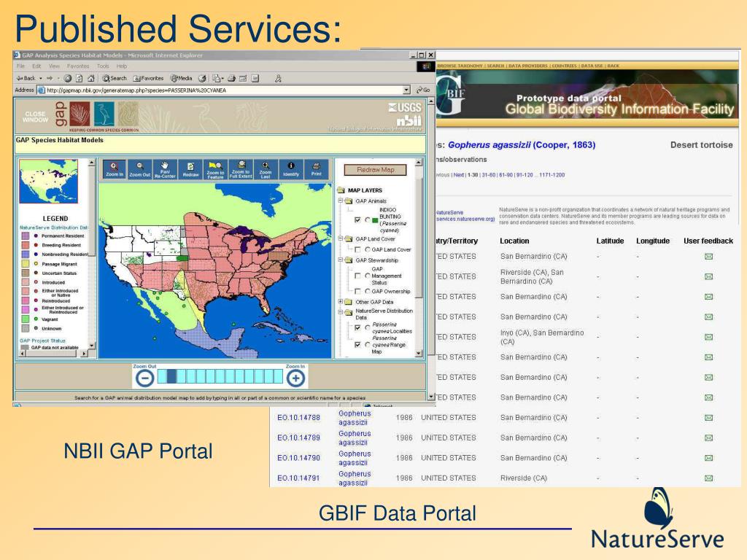747x560 pixels.
Task: Click the overview map thumbnail
Action: click(x=48, y=182)
